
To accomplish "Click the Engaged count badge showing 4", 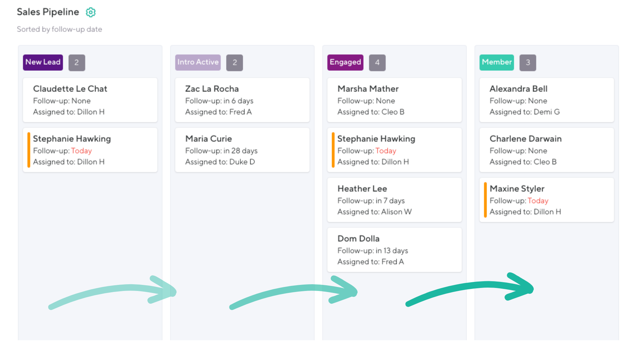I will (377, 63).
